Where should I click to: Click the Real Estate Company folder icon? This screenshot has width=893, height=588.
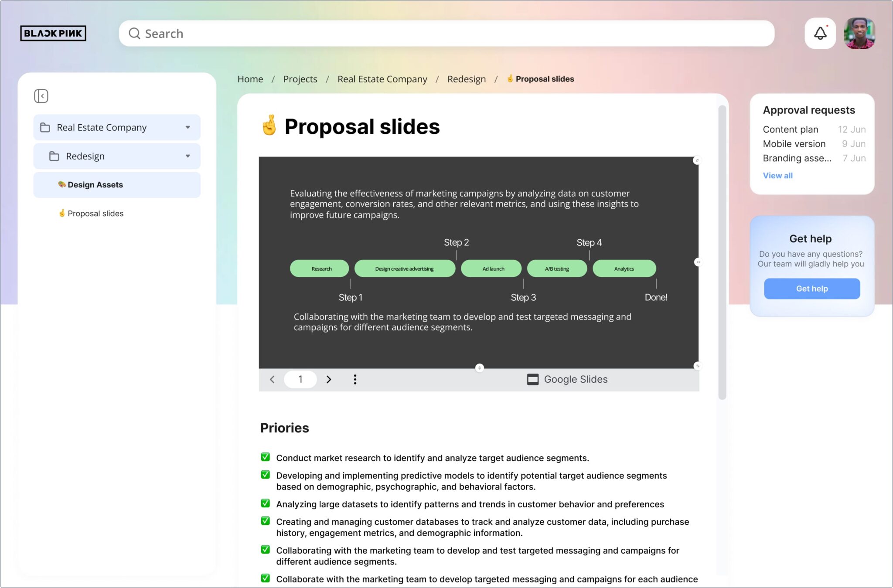coord(45,127)
